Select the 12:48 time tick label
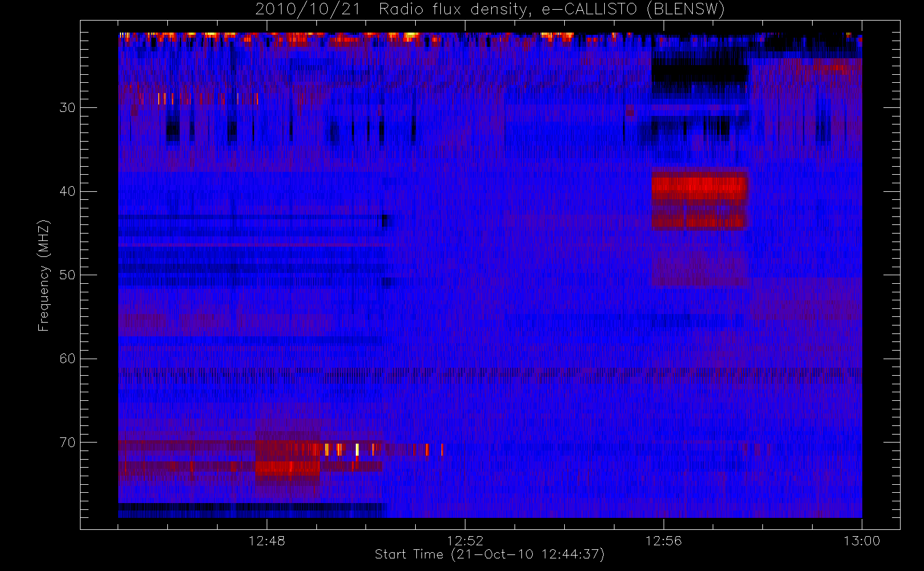Viewport: 924px width, 571px height. click(267, 541)
